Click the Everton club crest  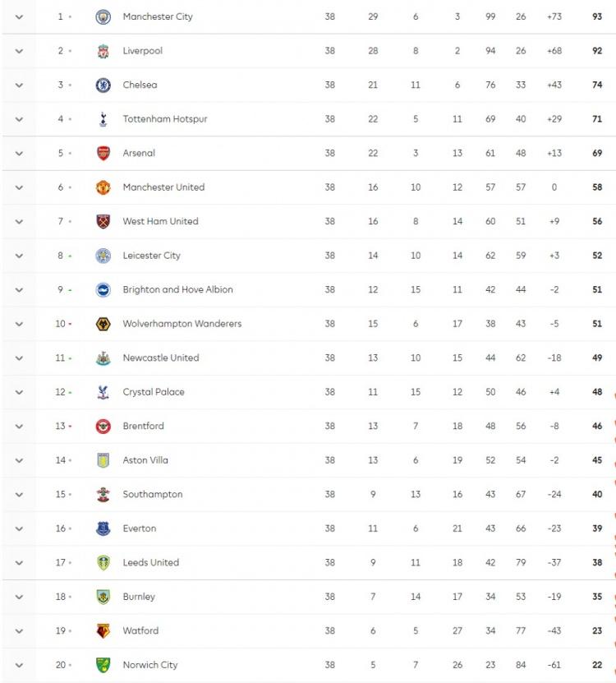pyautogui.click(x=103, y=528)
